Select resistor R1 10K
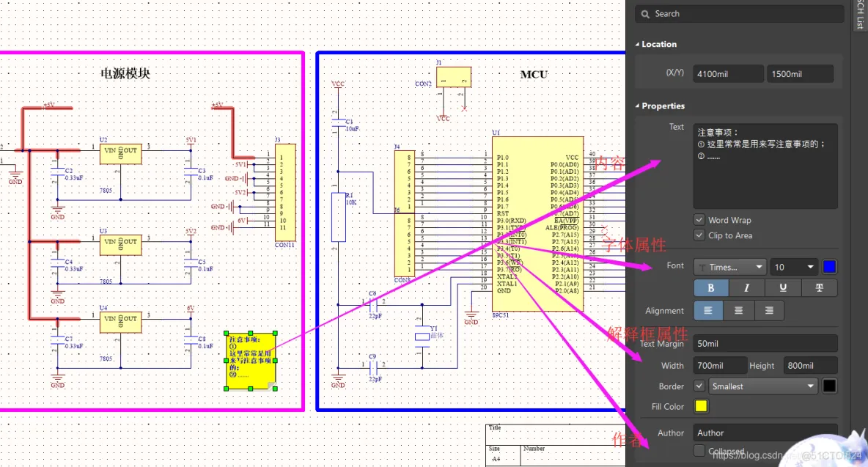 (338, 217)
